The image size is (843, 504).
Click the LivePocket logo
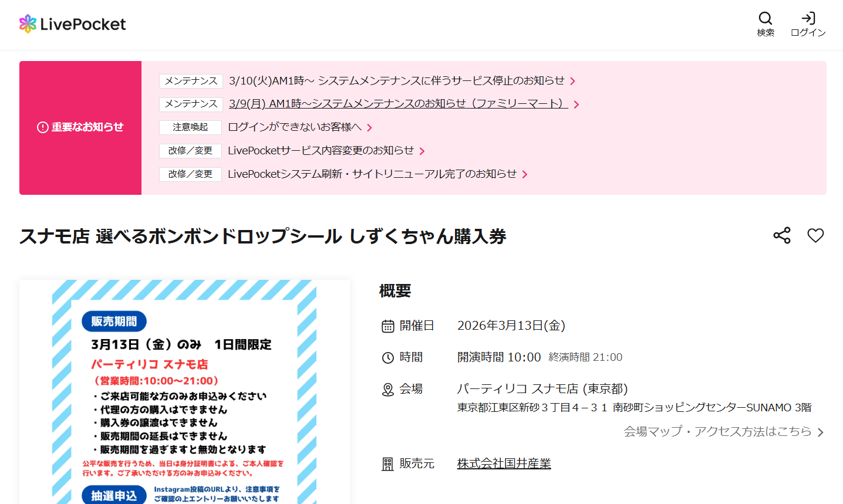point(72,23)
